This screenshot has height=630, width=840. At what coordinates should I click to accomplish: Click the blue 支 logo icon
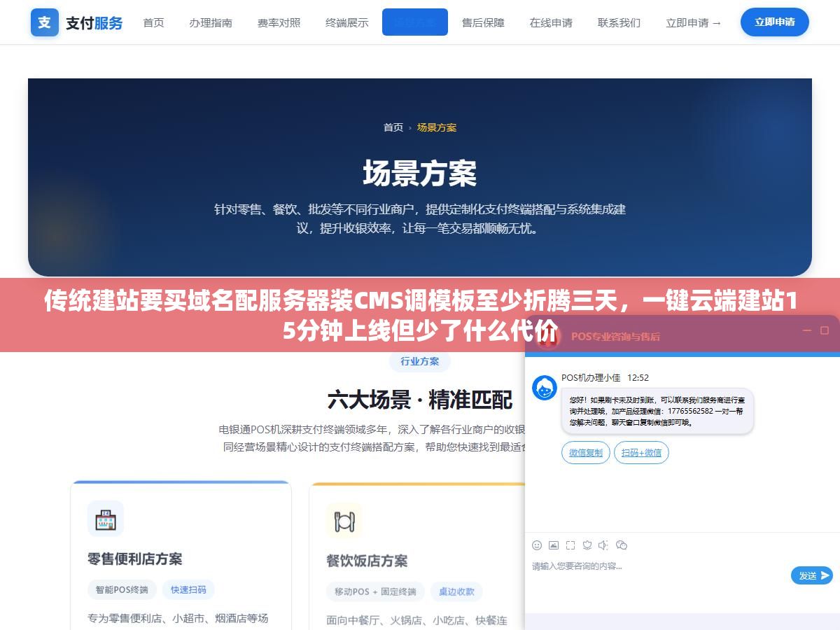(x=45, y=22)
